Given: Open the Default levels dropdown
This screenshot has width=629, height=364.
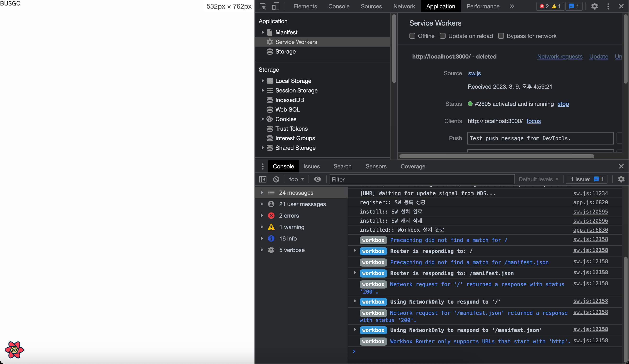Looking at the screenshot, I should pos(538,179).
